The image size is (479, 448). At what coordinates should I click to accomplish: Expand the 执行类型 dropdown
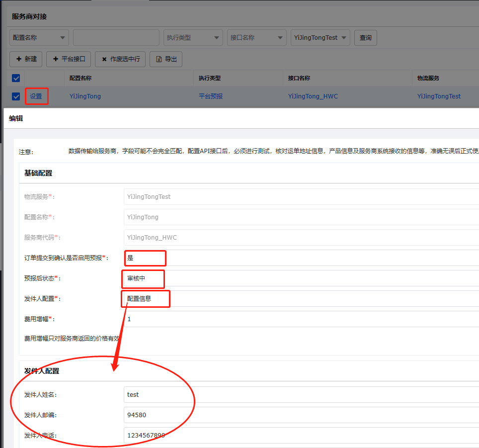193,38
